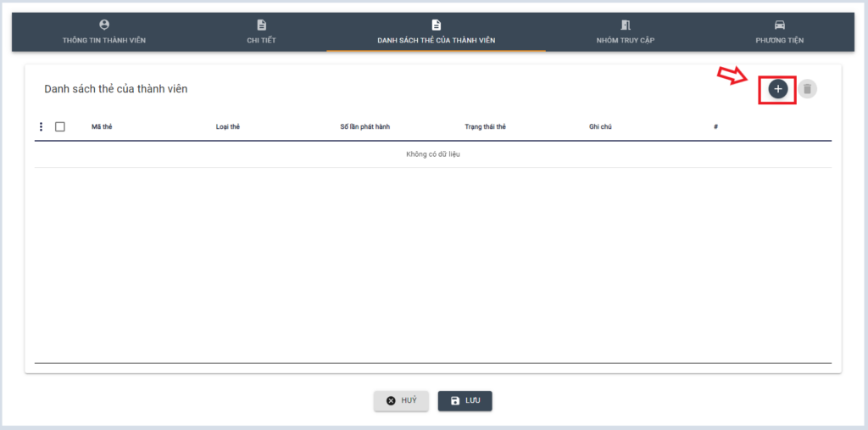Click the Danh sách thẻ của thành viên panel heading
The image size is (868, 430).
pos(116,89)
